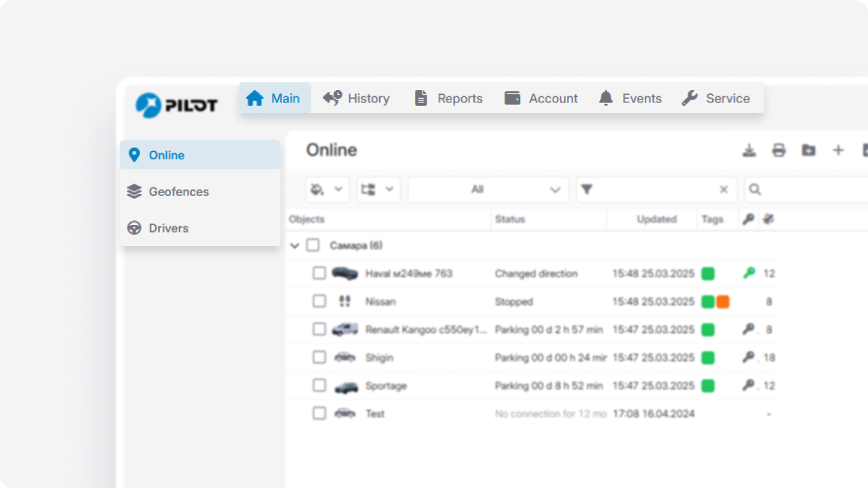Click the funnel filter icon
This screenshot has height=488, width=868.
(587, 190)
